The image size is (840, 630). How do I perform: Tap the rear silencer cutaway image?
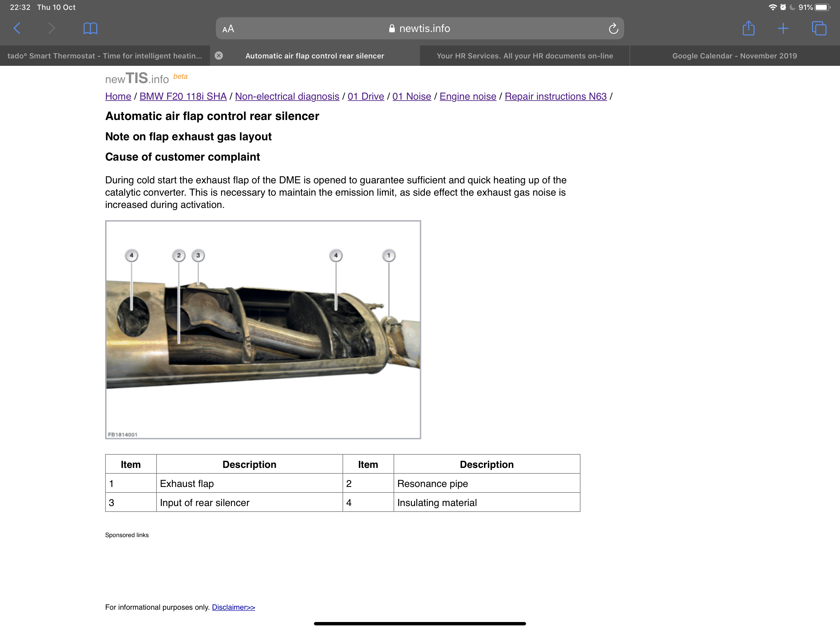click(x=263, y=330)
